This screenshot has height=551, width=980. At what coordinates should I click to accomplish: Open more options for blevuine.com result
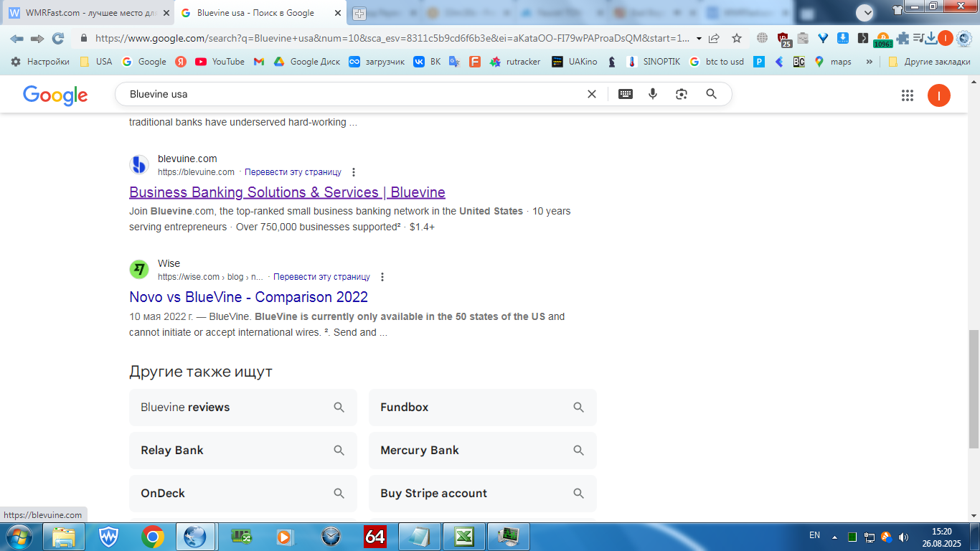[353, 172]
